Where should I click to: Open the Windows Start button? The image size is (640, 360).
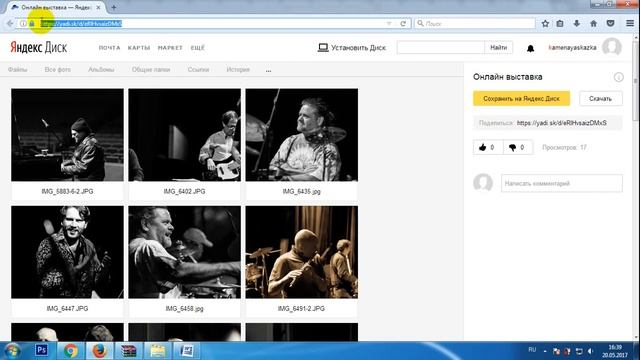pyautogui.click(x=11, y=351)
